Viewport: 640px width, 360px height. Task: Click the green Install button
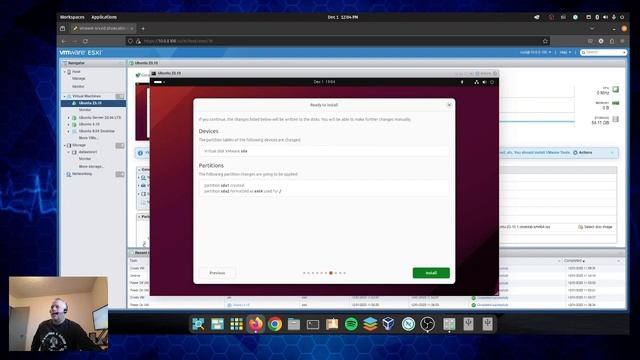(x=431, y=273)
